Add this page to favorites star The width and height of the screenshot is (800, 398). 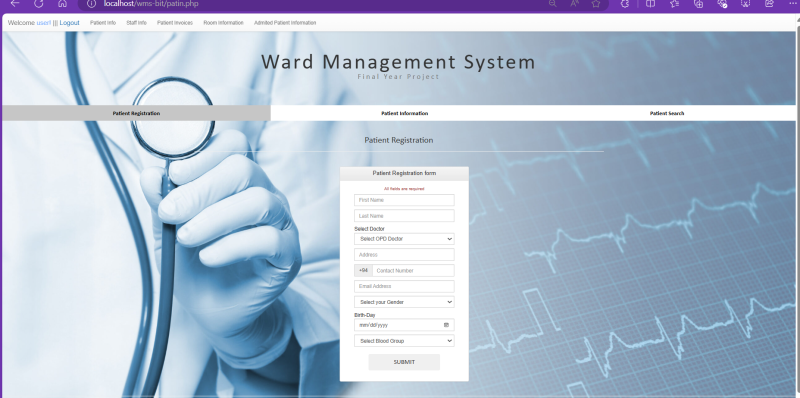pyautogui.click(x=596, y=4)
